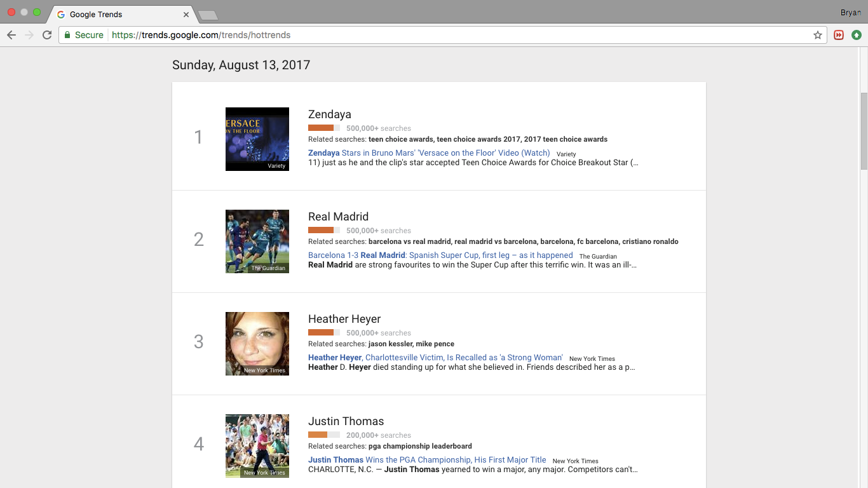This screenshot has height=488, width=868.
Task: Click Zendaya search volume bar
Action: 324,128
